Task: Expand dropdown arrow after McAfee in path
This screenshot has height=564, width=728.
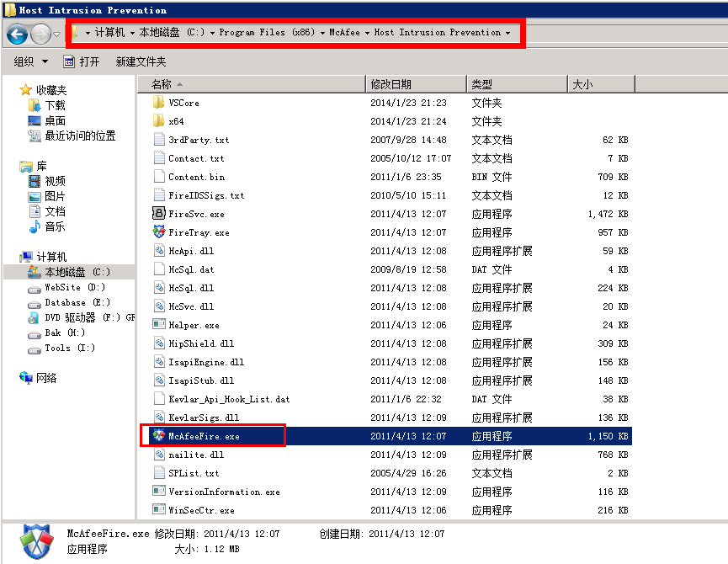Action: pyautogui.click(x=367, y=33)
